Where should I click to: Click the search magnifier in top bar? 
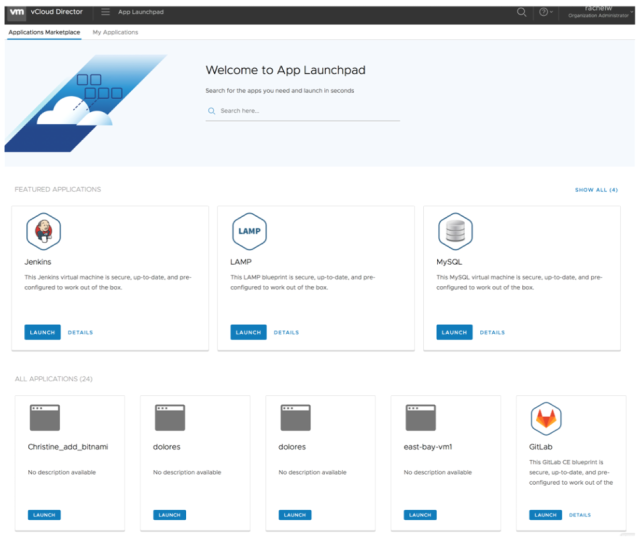pos(521,12)
